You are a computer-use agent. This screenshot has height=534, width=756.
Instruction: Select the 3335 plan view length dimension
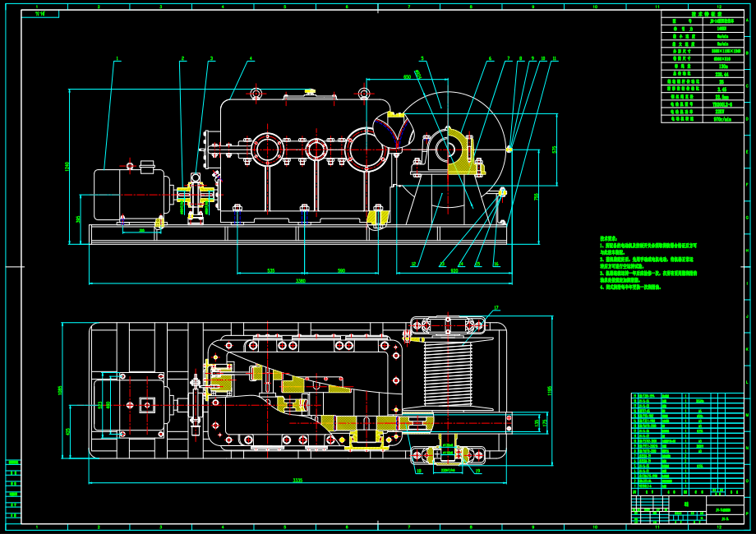(298, 480)
